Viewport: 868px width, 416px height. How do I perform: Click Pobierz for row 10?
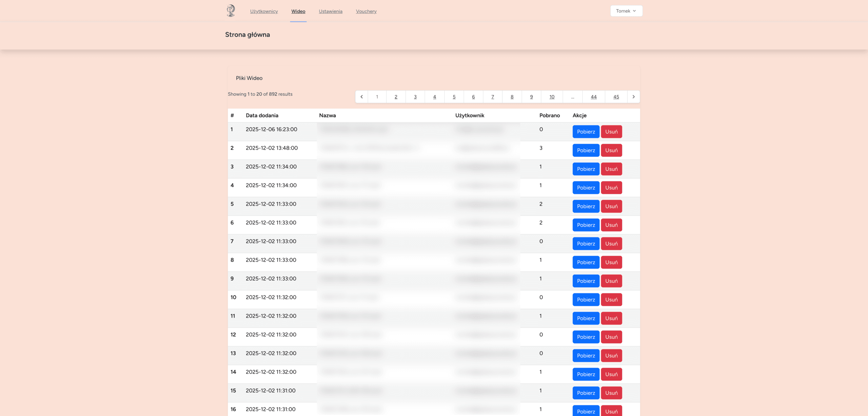click(586, 300)
